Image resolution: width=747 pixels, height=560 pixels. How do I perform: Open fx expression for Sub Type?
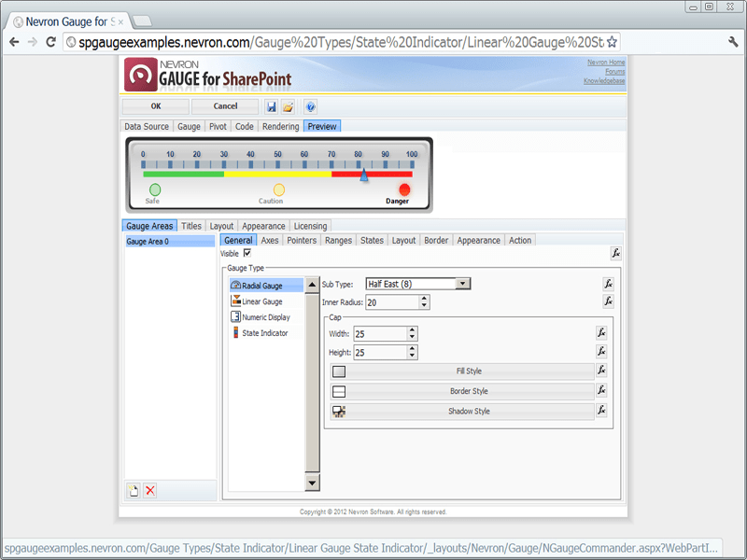click(x=609, y=284)
